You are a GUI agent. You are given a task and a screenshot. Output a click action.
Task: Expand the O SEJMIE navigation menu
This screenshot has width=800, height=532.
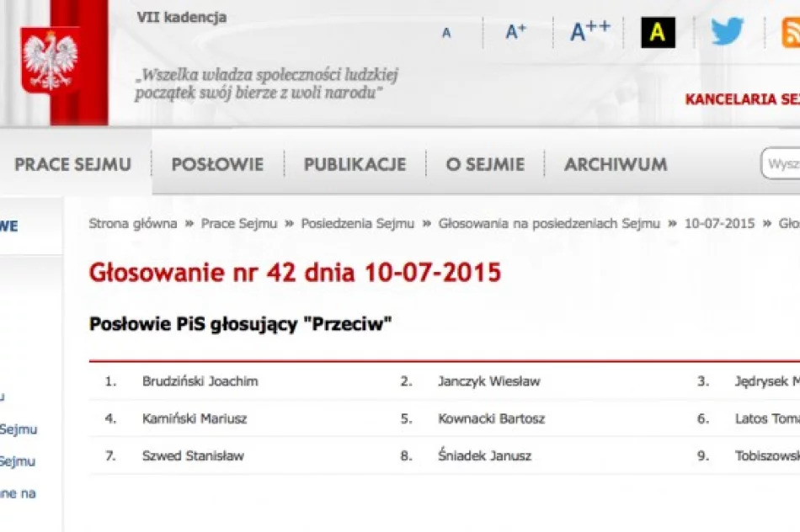point(485,164)
